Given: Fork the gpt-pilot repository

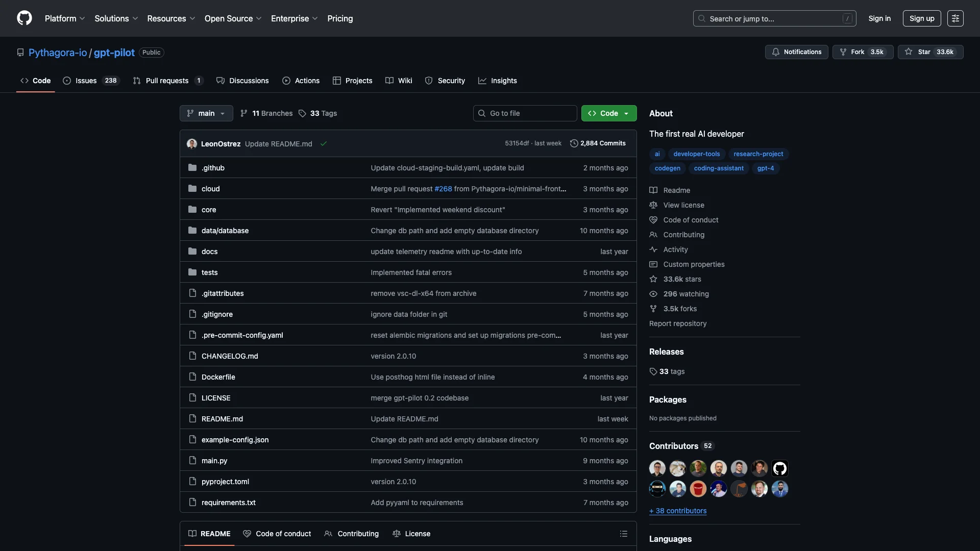Looking at the screenshot, I should tap(862, 52).
